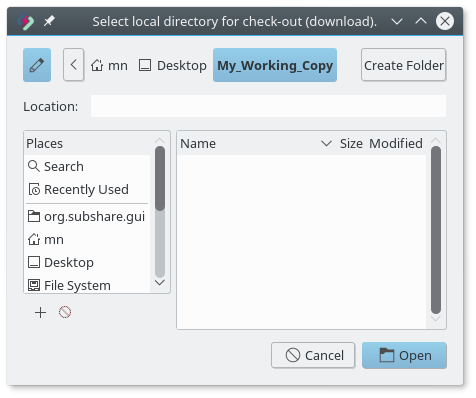Image resolution: width=476 pixels, height=398 pixels.
Task: Go to the mn home breadcrumb
Action: [x=109, y=65]
